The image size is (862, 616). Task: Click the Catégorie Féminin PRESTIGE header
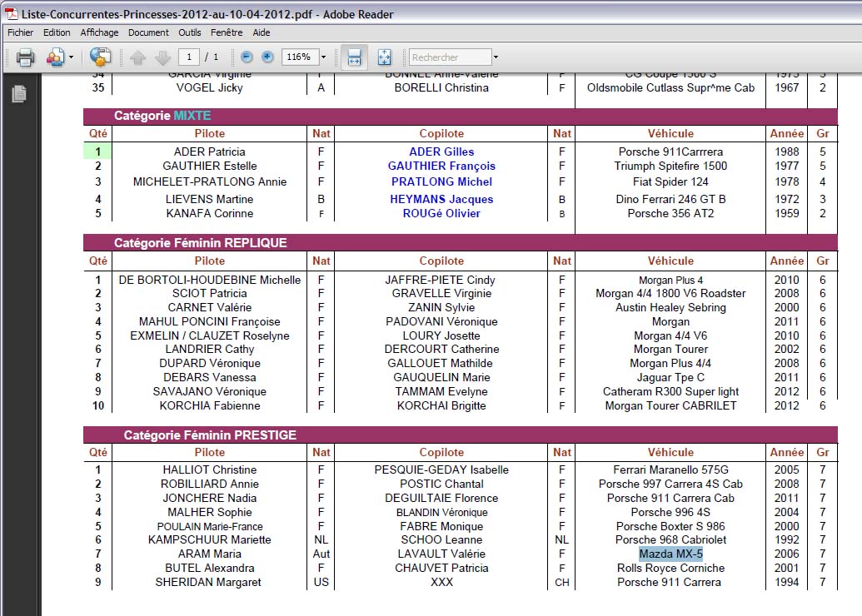point(210,435)
